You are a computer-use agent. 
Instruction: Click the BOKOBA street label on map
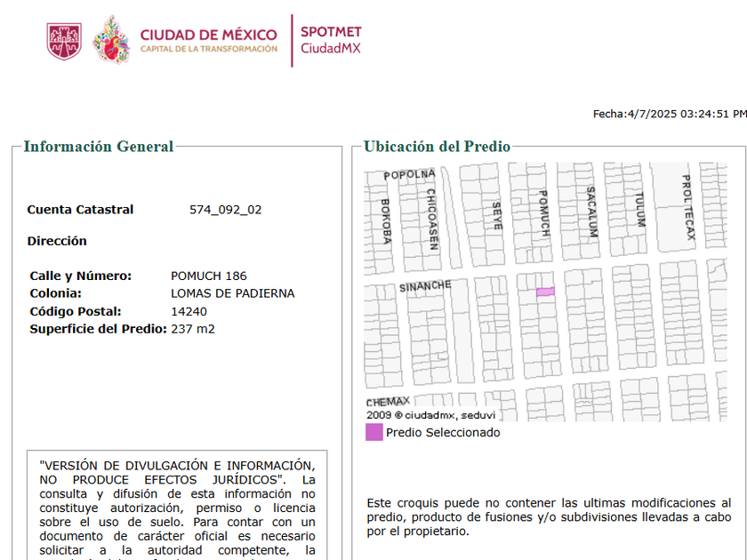385,221
